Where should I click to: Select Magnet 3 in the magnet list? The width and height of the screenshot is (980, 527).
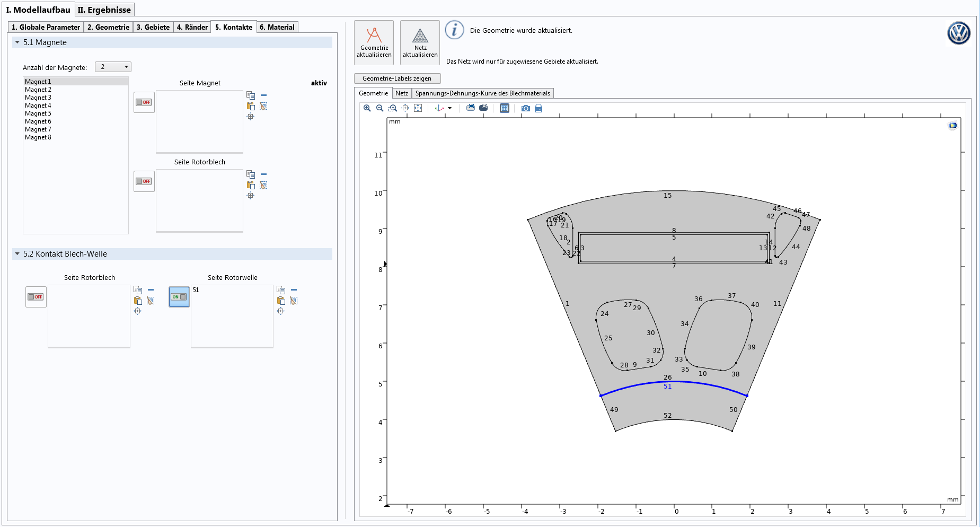(38, 98)
